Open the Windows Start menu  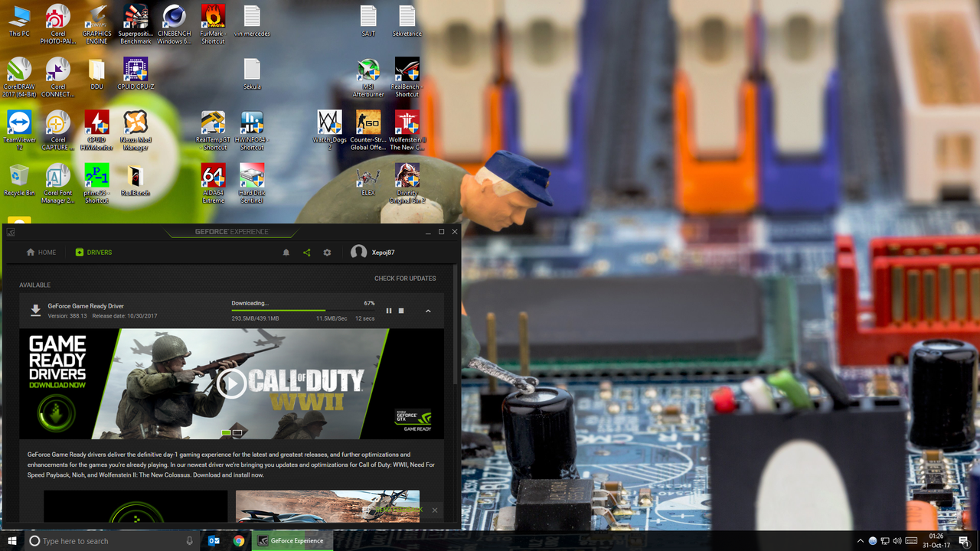(x=12, y=540)
